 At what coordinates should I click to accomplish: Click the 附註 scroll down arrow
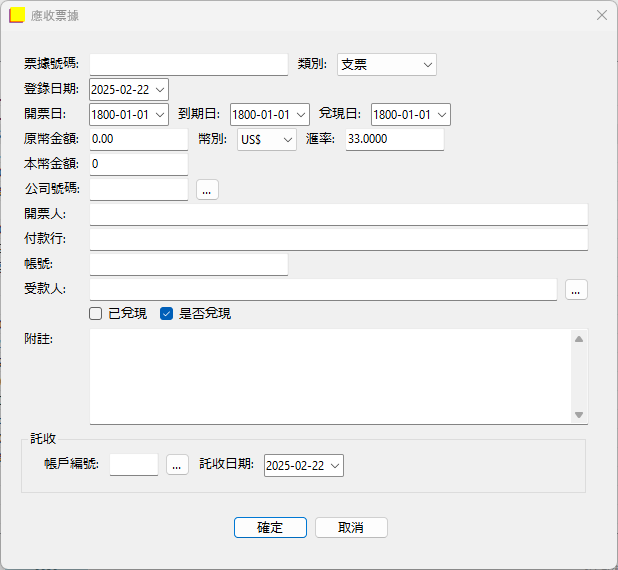579,415
